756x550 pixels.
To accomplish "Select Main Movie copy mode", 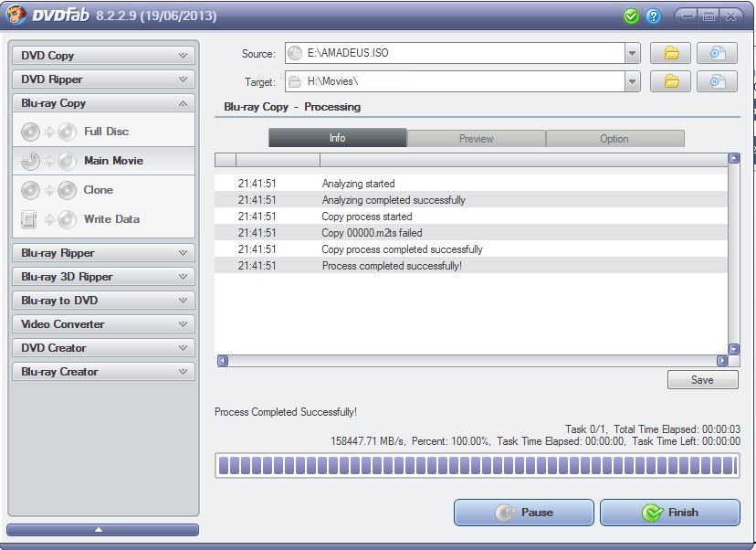I will point(104,161).
